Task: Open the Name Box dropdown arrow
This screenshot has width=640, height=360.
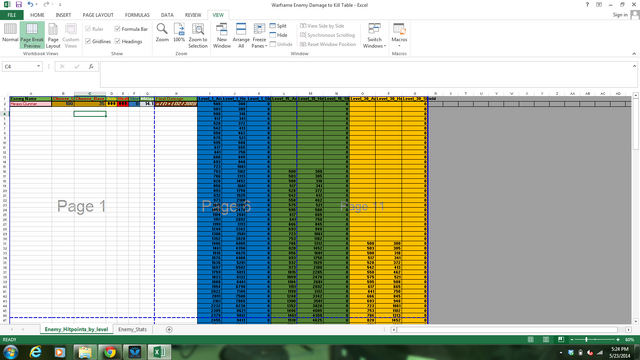Action: coord(38,66)
